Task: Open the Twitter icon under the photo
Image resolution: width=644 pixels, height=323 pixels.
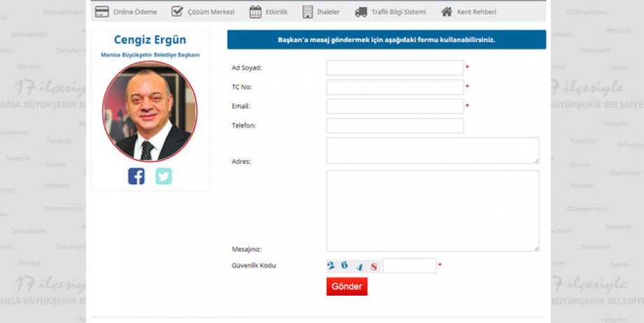Action: point(163,176)
